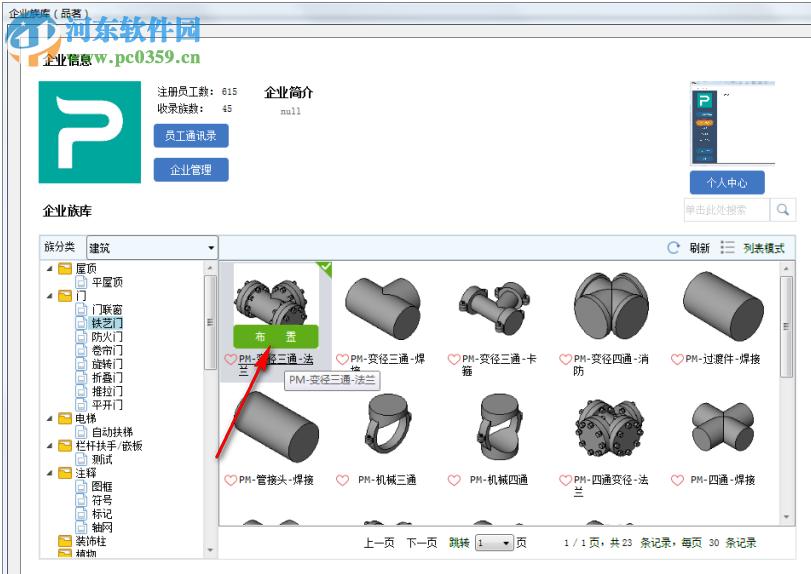This screenshot has height=574, width=811.
Task: Select 旋转门 tree item
Action: coord(107,364)
